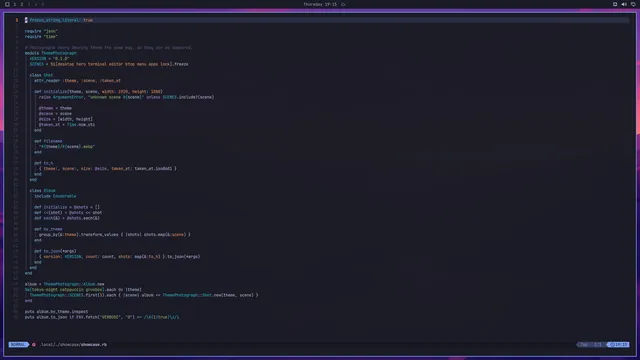Click the group_by(&:theme).transform_values line
The image size is (640, 360).
tap(115, 235)
